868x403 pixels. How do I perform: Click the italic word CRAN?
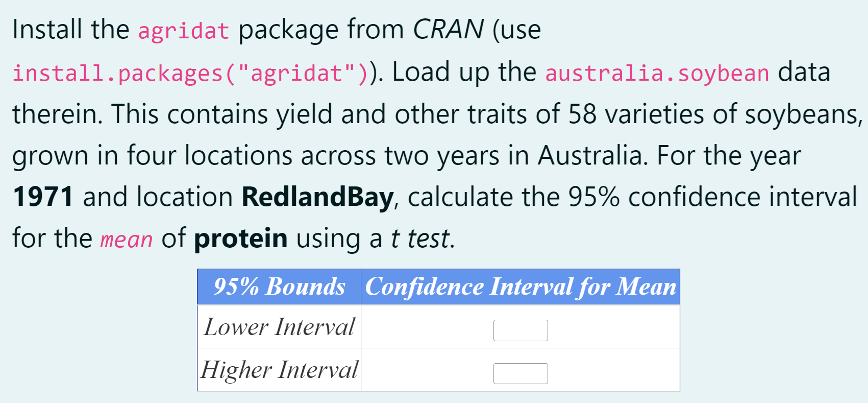pyautogui.click(x=448, y=30)
